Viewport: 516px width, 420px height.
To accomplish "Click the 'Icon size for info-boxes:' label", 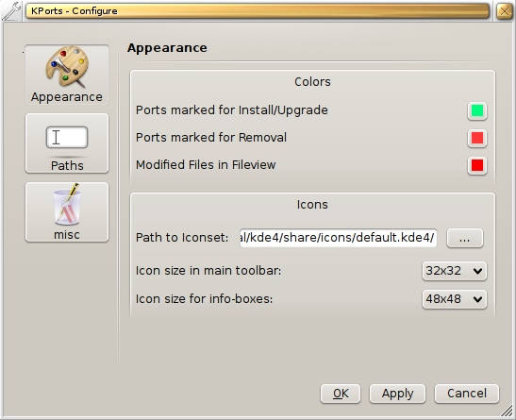I will pos(204,299).
